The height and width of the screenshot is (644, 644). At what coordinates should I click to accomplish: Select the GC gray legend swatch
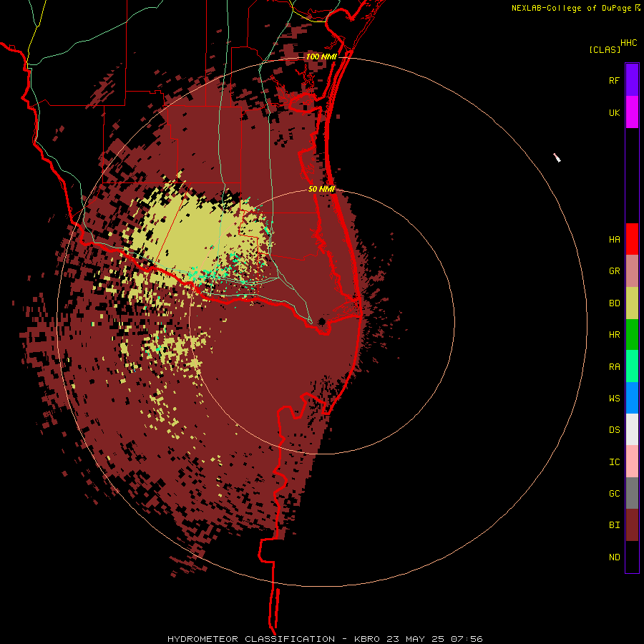pos(632,493)
